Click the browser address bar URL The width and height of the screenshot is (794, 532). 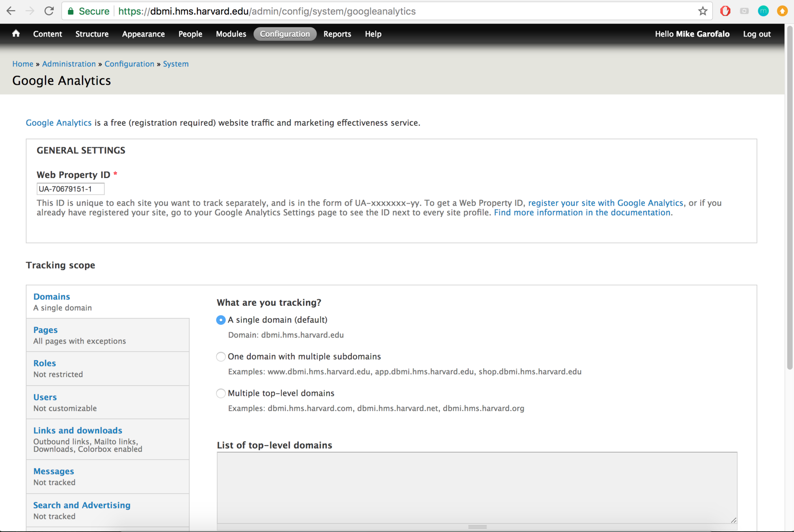coord(267,11)
